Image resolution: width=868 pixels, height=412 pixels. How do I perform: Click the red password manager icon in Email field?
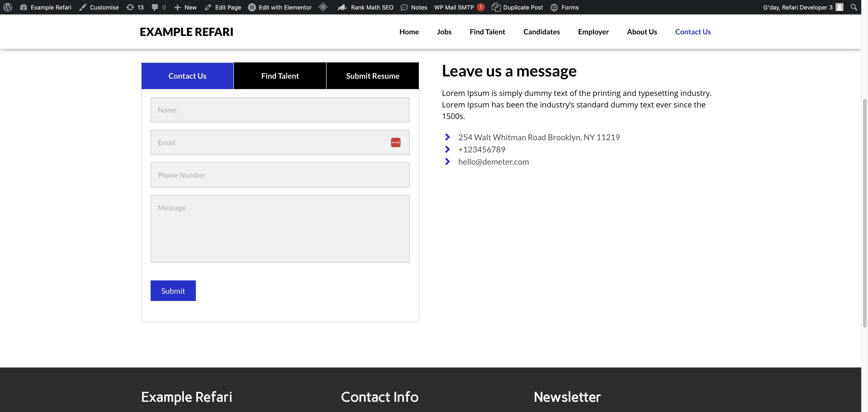[x=396, y=142]
